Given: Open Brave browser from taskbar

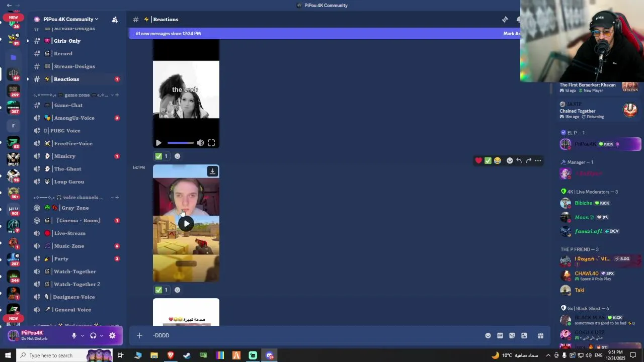Looking at the screenshot, I should coord(171,355).
